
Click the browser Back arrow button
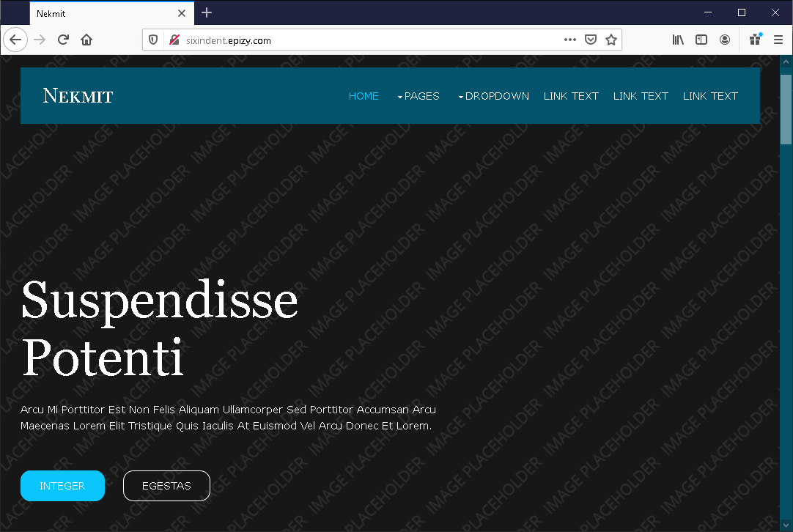15,40
